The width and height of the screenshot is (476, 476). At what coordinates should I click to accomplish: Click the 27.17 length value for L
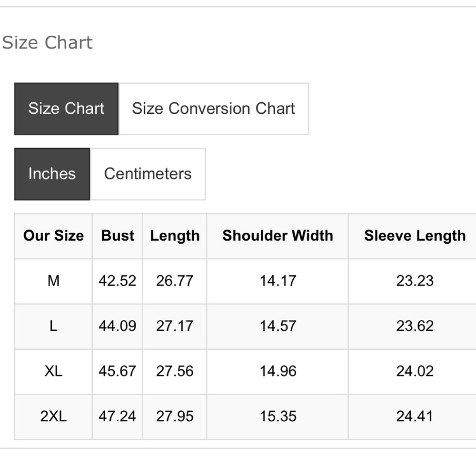point(175,326)
